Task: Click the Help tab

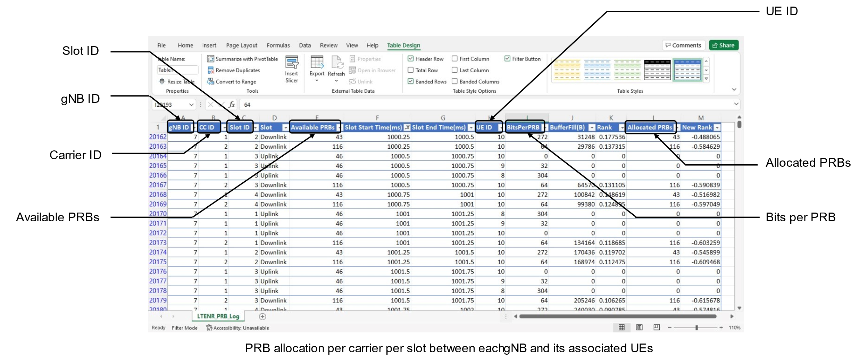Action: (372, 46)
